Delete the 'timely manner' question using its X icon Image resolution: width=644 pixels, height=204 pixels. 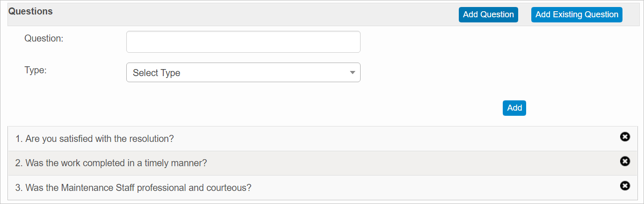coord(624,161)
